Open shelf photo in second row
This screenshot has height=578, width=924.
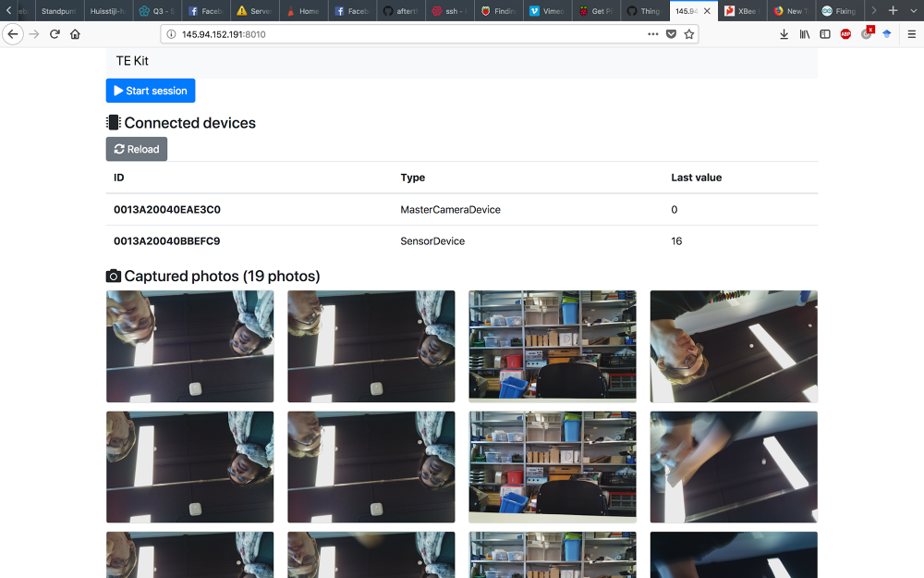[553, 467]
